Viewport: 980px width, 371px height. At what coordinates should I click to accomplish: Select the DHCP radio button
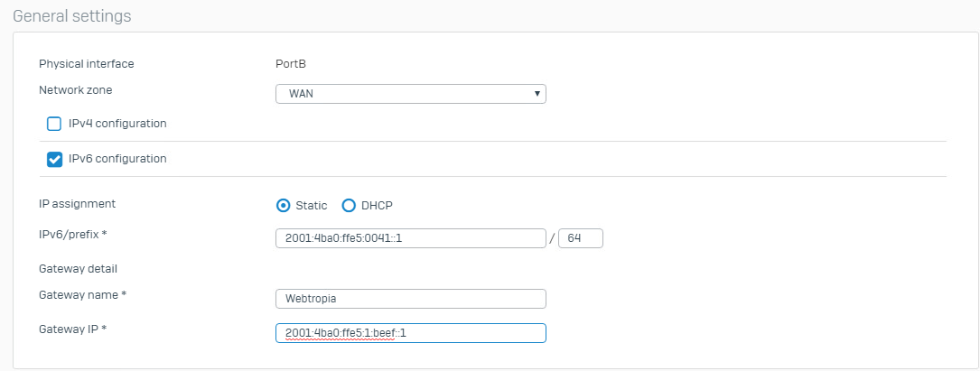(x=349, y=205)
